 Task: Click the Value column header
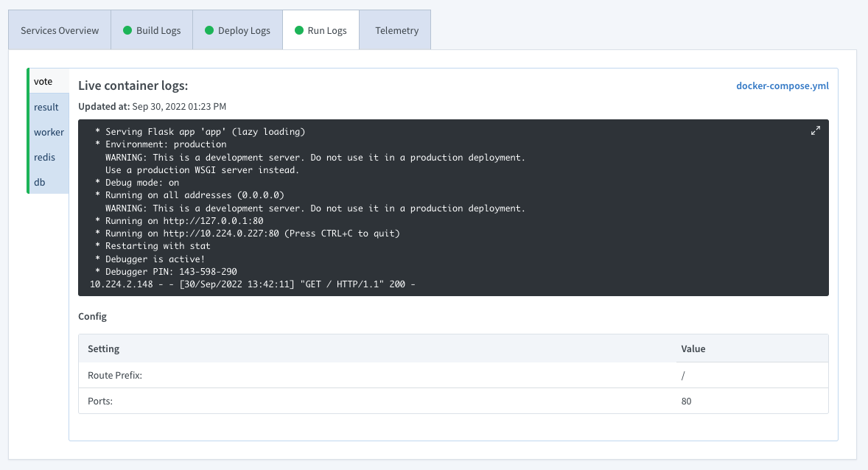click(693, 348)
